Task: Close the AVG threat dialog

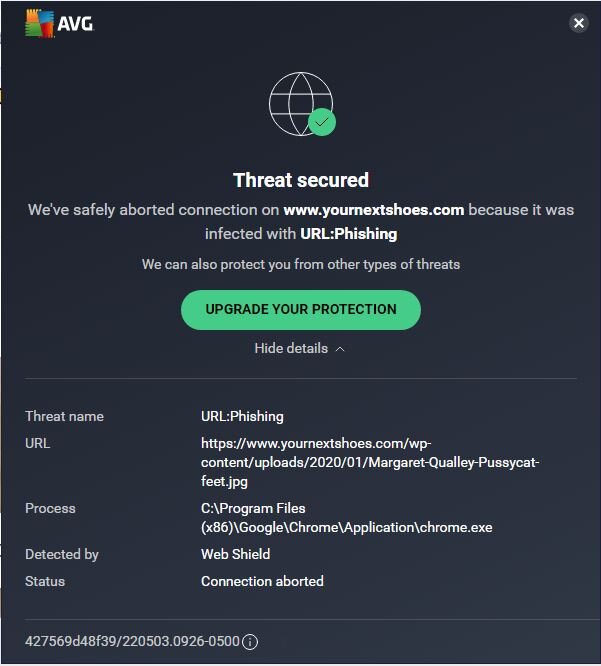Action: tap(578, 23)
